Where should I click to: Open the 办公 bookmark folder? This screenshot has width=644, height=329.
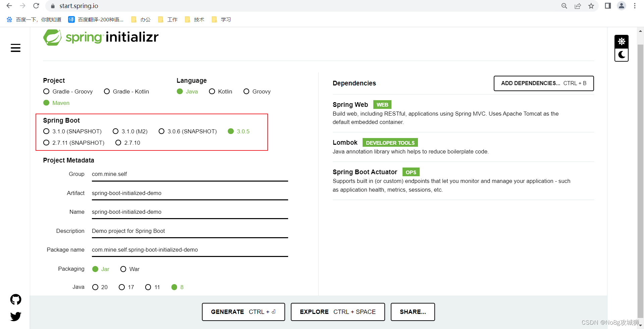pos(141,19)
